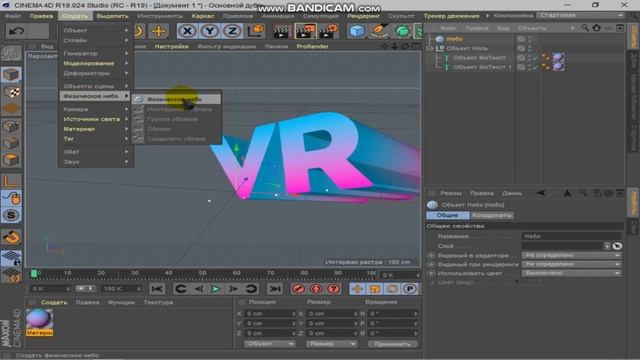Open the coordinate system icon after Z
The height and width of the screenshot is (360, 640).
tap(256, 31)
